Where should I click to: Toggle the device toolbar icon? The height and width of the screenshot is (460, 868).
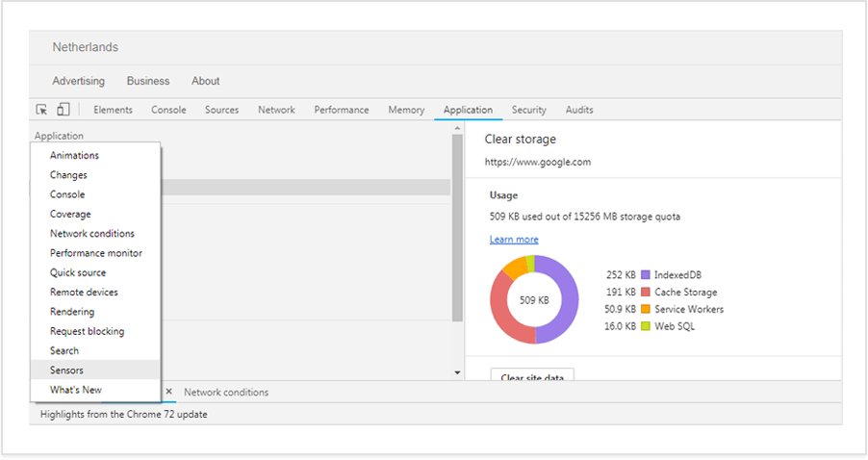point(64,110)
